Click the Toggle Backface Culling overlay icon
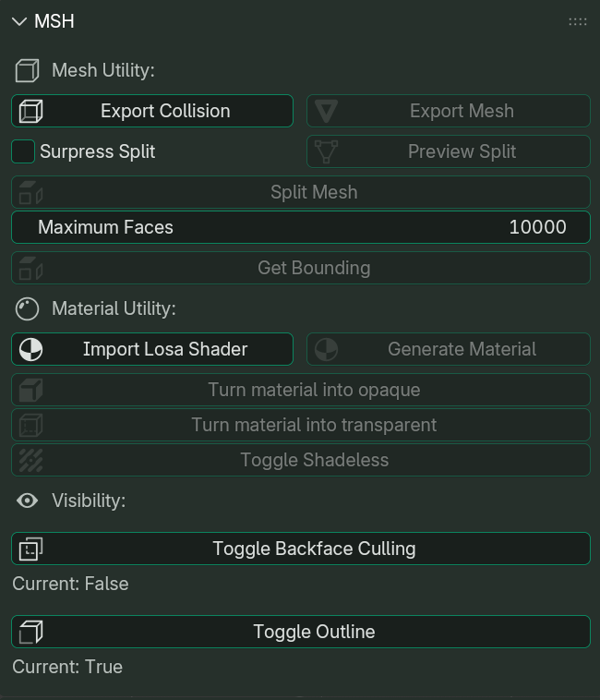This screenshot has height=700, width=600. point(30,549)
